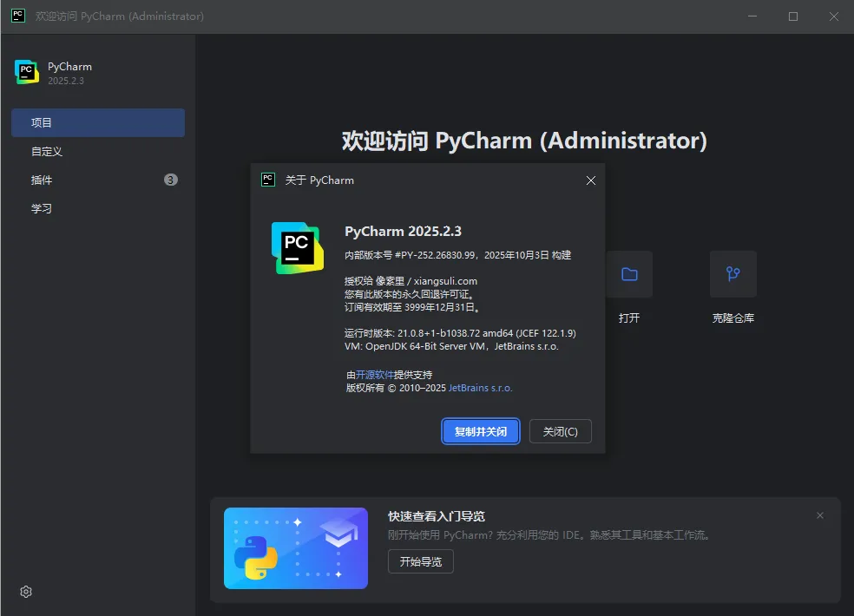Screen dimensions: 854x616
Task: Close the 关于 PyCharm dialog with the X
Action: [x=590, y=180]
